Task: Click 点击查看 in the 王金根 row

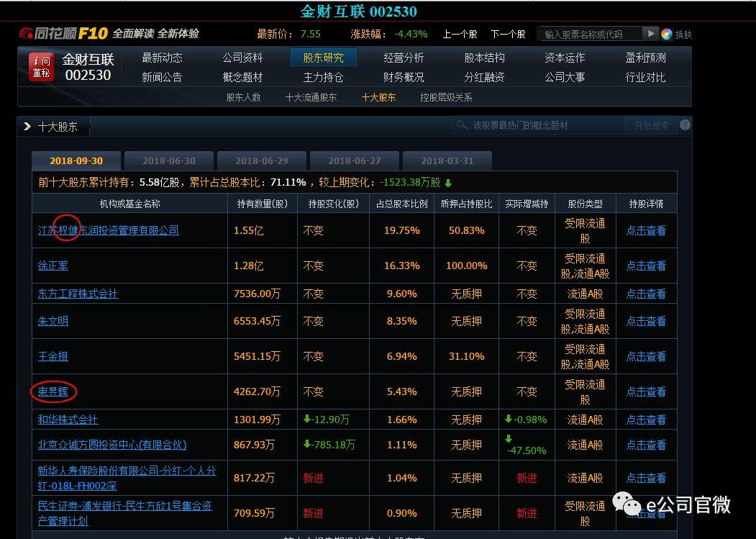Action: click(646, 357)
